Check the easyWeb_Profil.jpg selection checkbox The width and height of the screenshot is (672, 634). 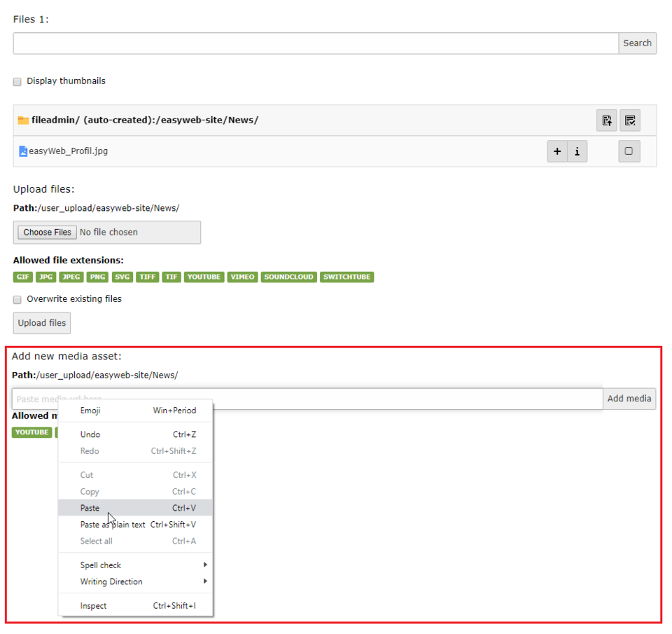[x=629, y=151]
